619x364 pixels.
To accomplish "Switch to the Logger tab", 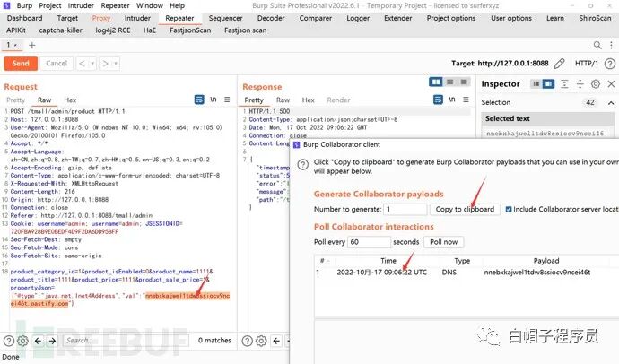I will point(358,18).
